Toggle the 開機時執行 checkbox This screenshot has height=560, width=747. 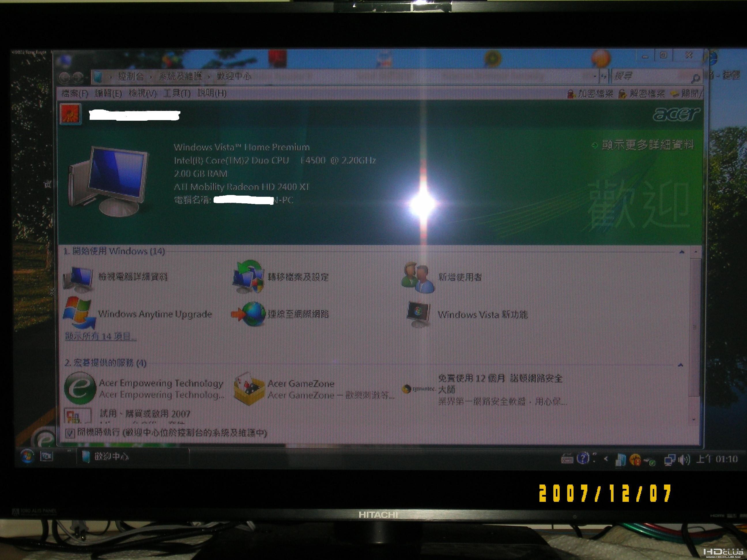click(x=70, y=433)
